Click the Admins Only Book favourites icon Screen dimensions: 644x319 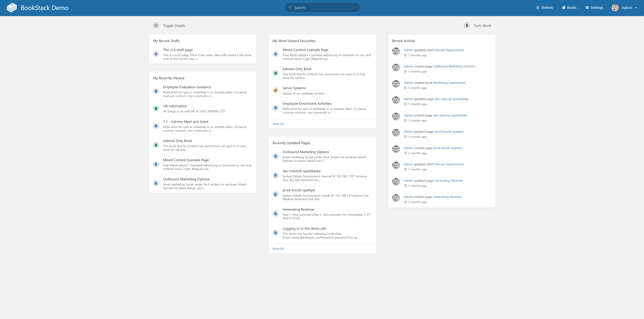[275, 73]
